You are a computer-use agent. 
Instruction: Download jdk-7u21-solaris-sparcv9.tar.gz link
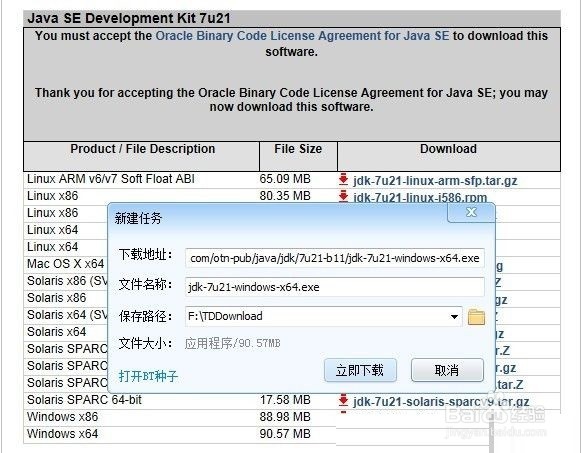[441, 402]
